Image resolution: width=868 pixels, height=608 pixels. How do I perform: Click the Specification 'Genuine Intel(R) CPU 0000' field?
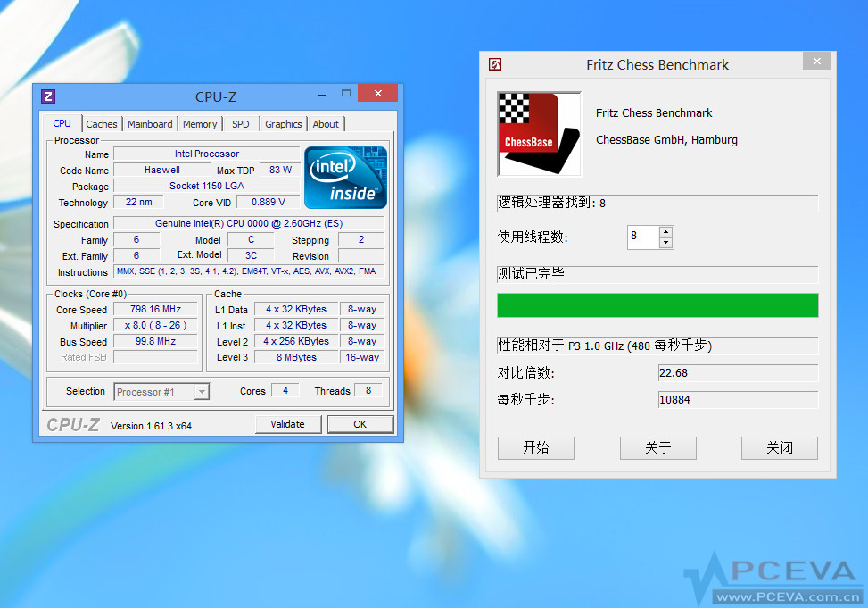point(249,223)
